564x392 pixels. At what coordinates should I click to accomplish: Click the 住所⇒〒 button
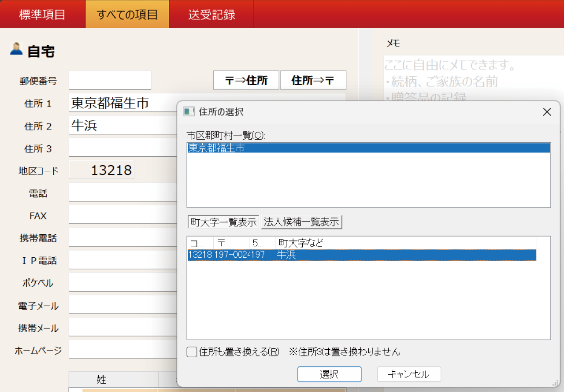pos(313,80)
